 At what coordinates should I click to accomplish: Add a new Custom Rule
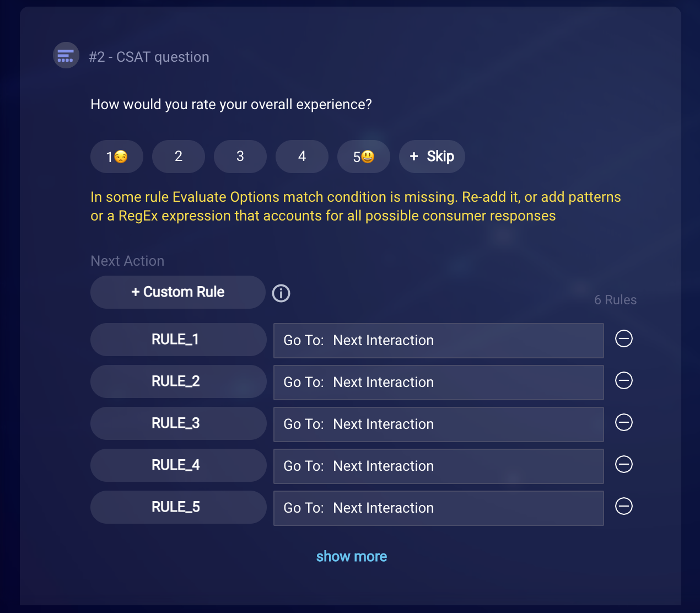tap(178, 292)
